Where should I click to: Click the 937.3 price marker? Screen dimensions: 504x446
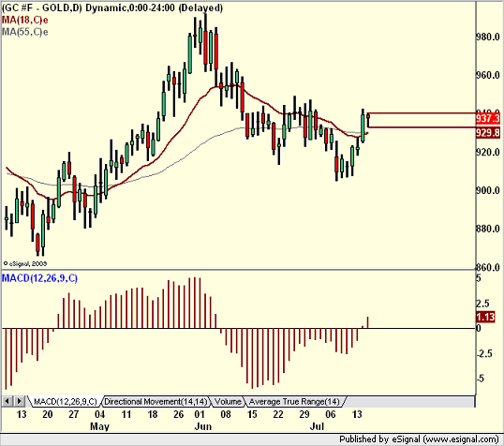point(488,118)
